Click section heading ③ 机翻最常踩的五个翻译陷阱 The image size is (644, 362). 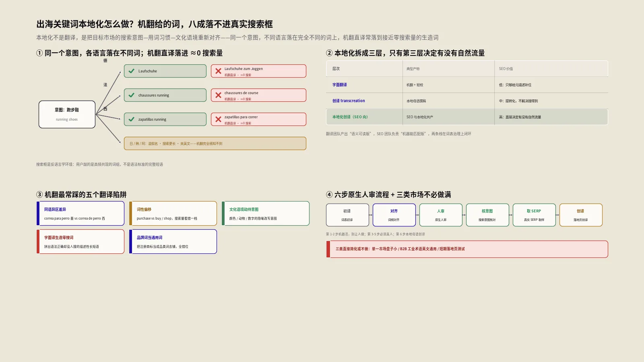pos(82,195)
